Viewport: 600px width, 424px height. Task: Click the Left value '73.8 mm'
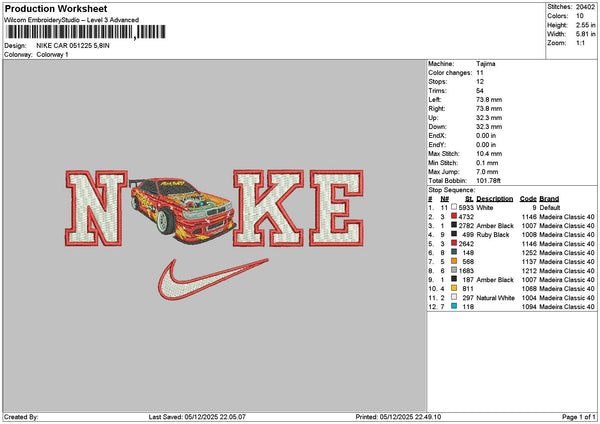489,99
